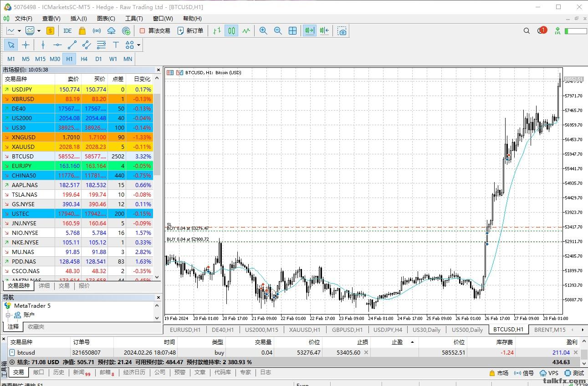
Task: Switch to the 收藏夹 navigator tab
Action: pos(36,327)
